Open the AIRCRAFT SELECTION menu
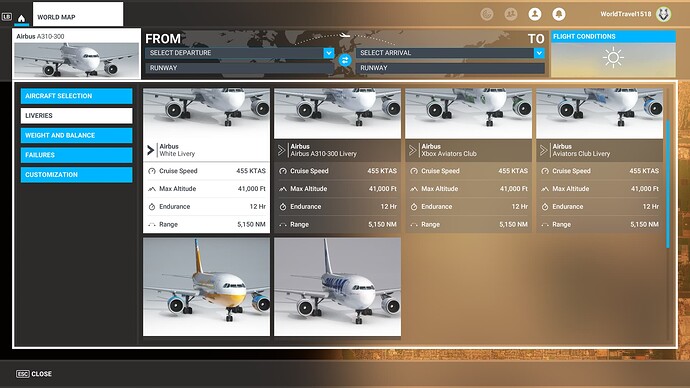690x388 pixels. 76,96
